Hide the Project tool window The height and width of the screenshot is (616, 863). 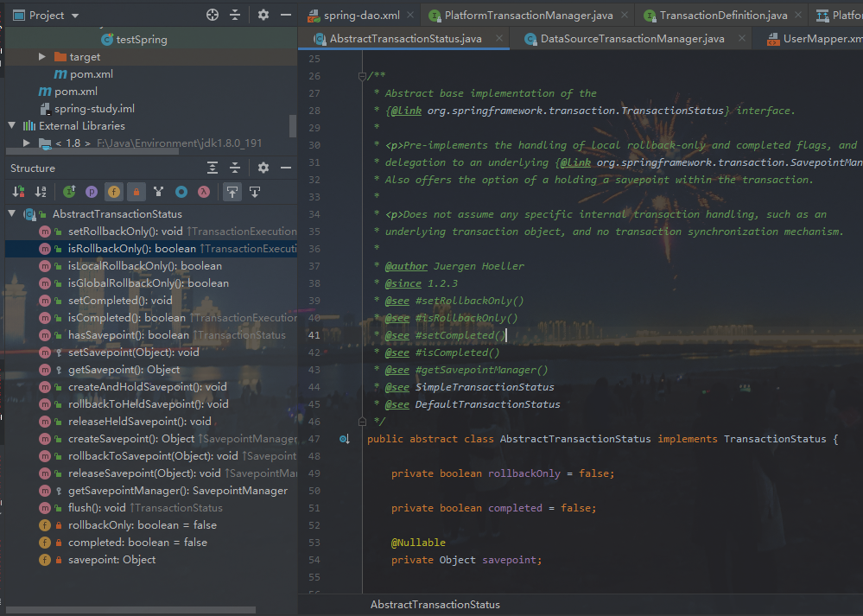coord(286,15)
